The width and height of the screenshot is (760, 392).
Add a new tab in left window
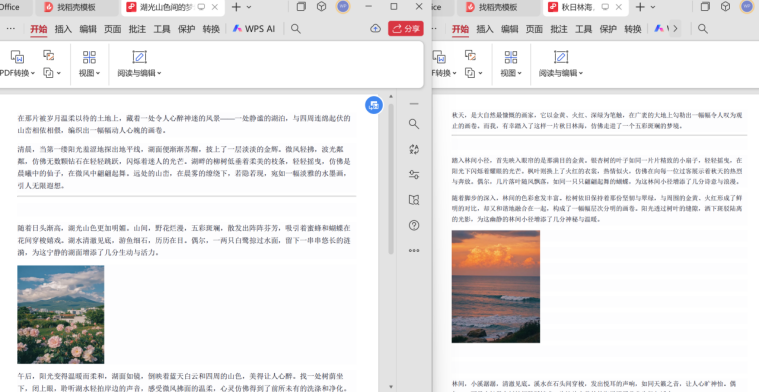click(236, 7)
